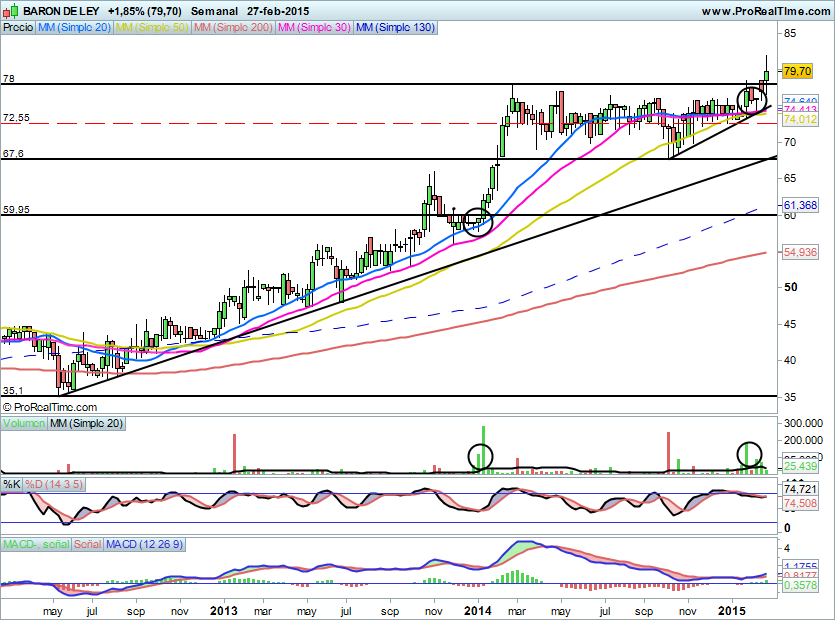Image resolution: width=835 pixels, height=620 pixels.
Task: Click the 72,55 dashed level label
Action: click(x=16, y=118)
